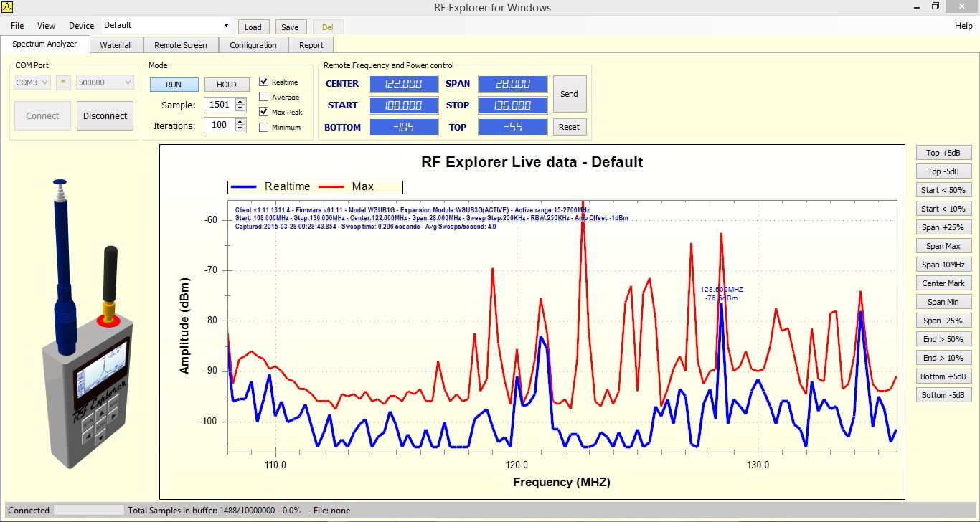Click the START frequency field
The width and height of the screenshot is (980, 522).
(403, 105)
